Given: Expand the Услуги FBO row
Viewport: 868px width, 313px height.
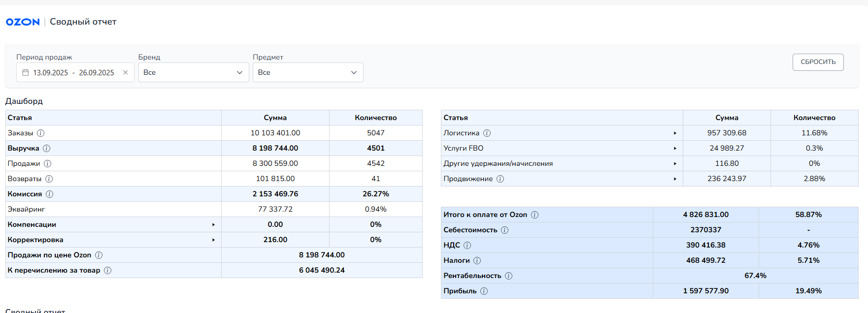Looking at the screenshot, I should (x=675, y=148).
